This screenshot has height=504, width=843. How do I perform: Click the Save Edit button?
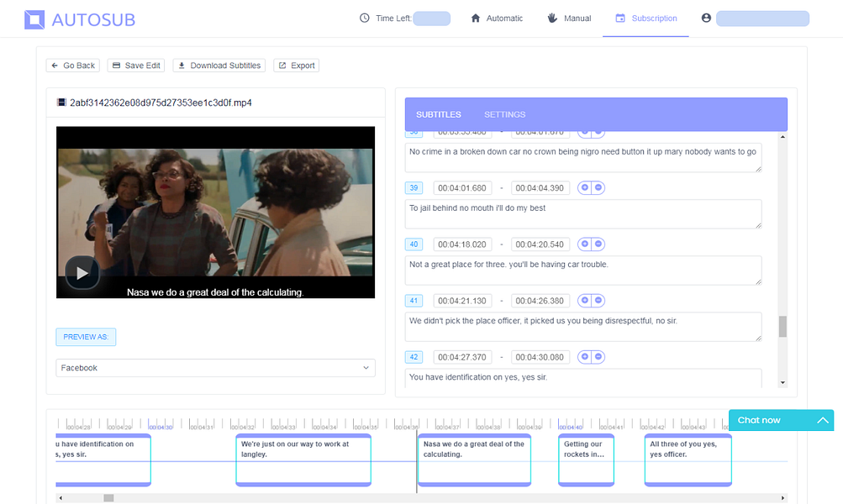135,65
